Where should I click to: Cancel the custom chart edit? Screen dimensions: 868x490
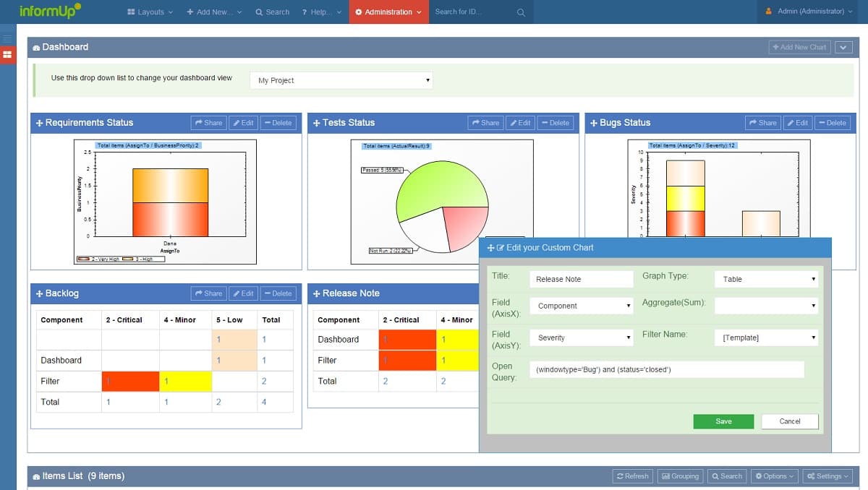789,421
